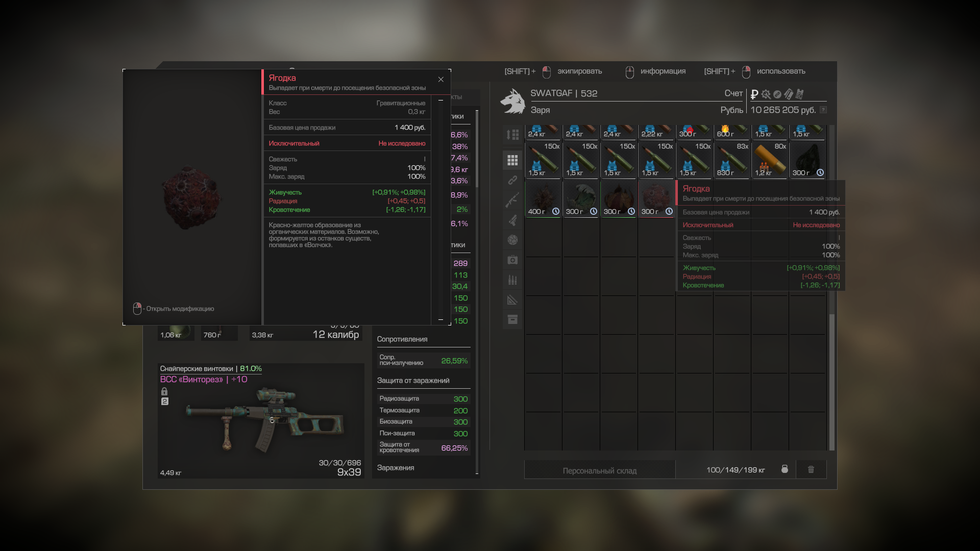The width and height of the screenshot is (980, 551).
Task: Filter inventory by tools ruler icon
Action: pos(512,299)
